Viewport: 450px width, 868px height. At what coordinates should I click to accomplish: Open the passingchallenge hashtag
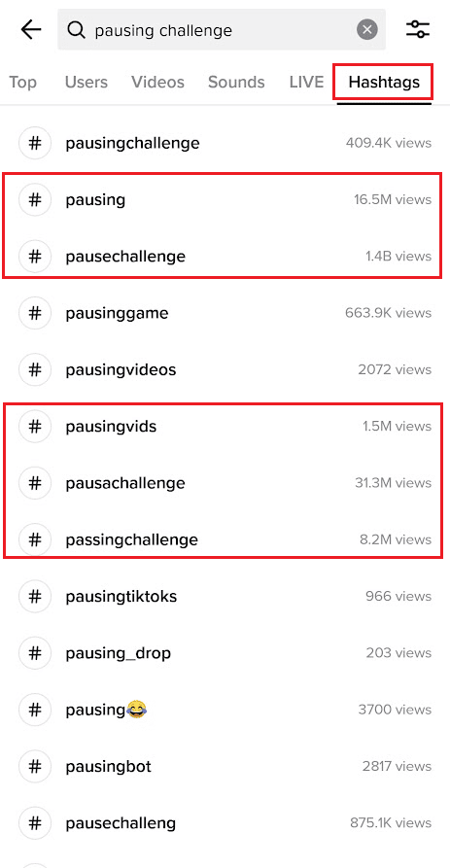pos(225,539)
